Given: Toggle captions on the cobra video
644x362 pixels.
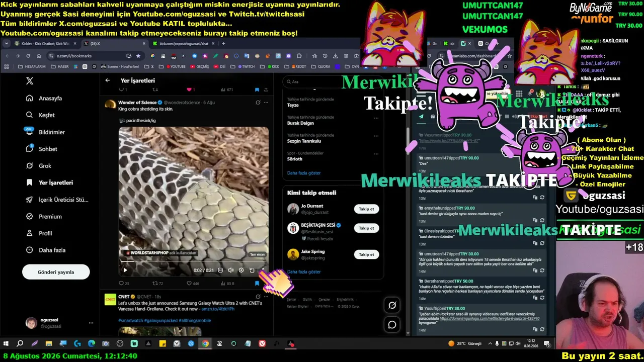Looking at the screenshot, I should coord(220,270).
